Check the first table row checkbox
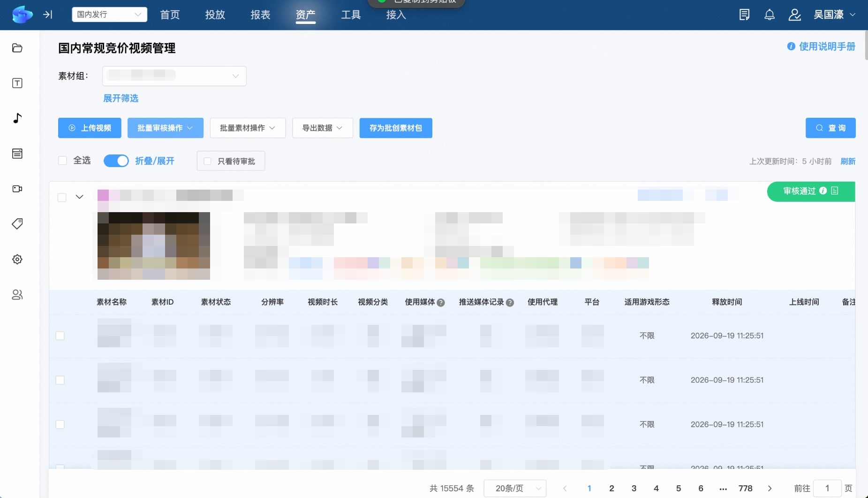 coord(60,336)
